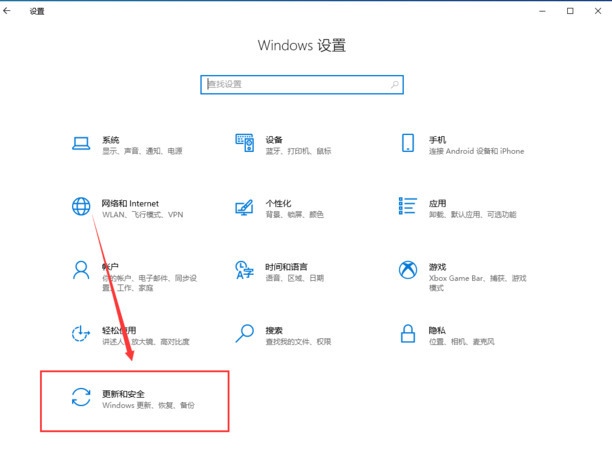Click text '显示、声音、通知、电源'
The height and width of the screenshot is (458, 612).
(x=142, y=151)
